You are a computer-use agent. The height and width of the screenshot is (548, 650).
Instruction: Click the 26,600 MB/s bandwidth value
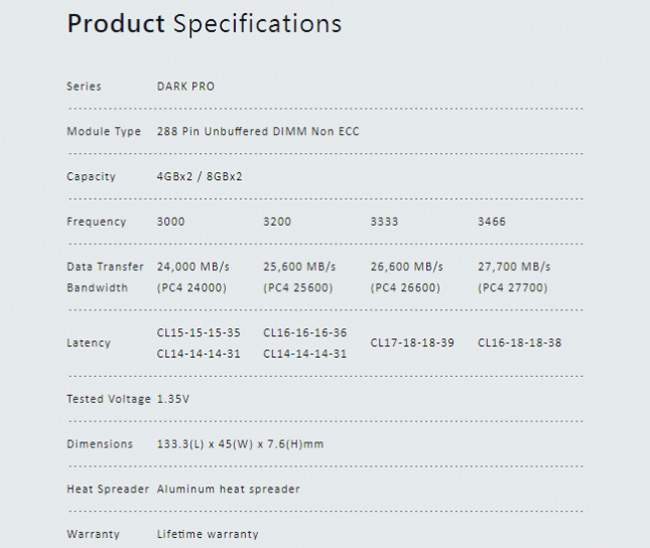point(407,267)
